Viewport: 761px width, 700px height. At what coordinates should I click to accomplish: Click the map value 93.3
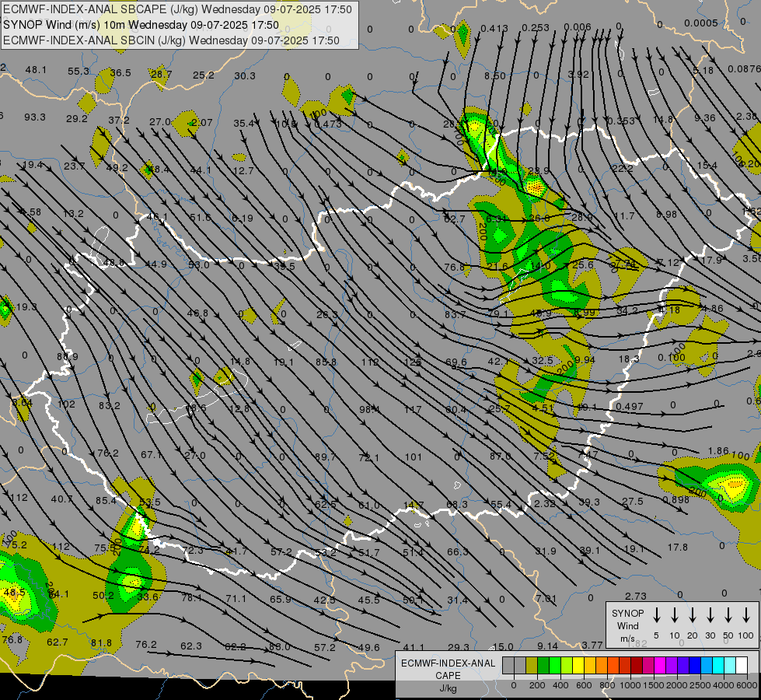35,117
